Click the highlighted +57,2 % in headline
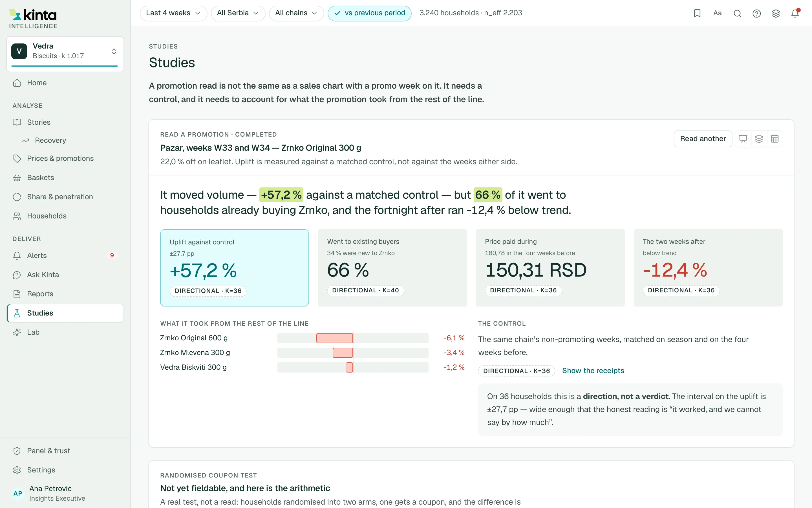Screen dimensions: 812x508 [x=281, y=195]
